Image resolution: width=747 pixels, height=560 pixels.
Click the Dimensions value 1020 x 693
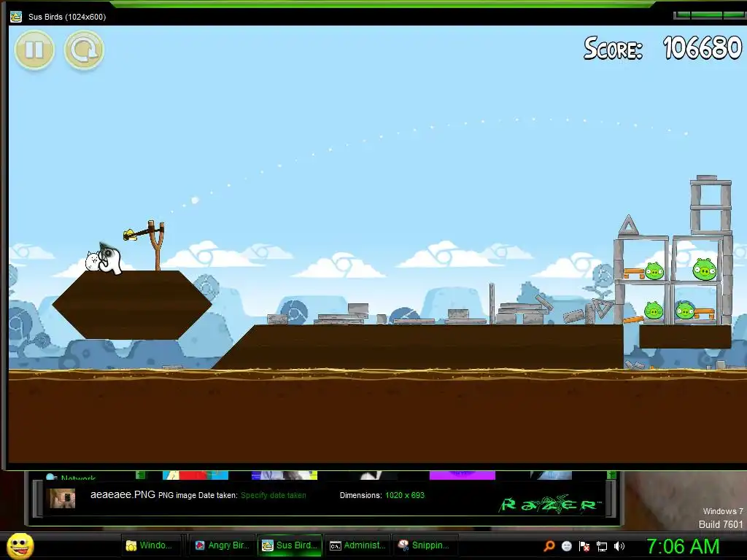point(405,495)
